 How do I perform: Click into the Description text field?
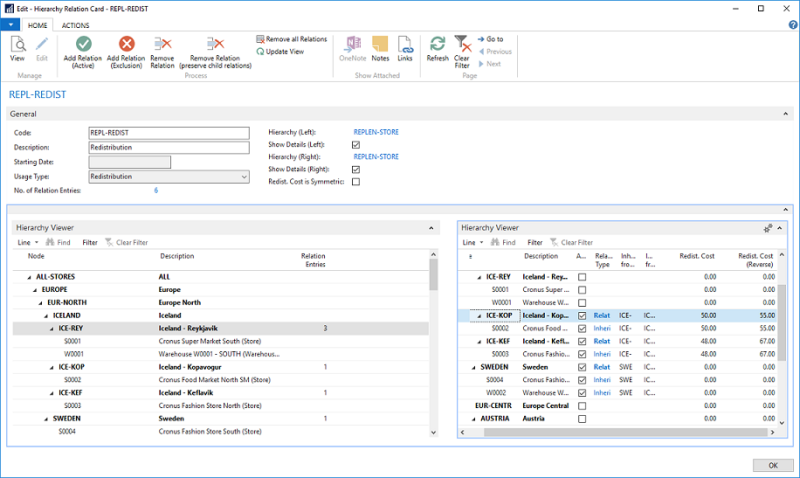(168, 147)
